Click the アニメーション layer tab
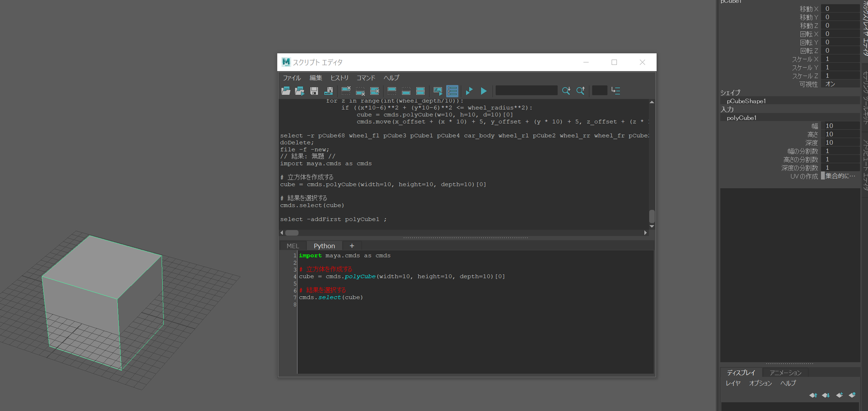The image size is (868, 411). coord(785,373)
